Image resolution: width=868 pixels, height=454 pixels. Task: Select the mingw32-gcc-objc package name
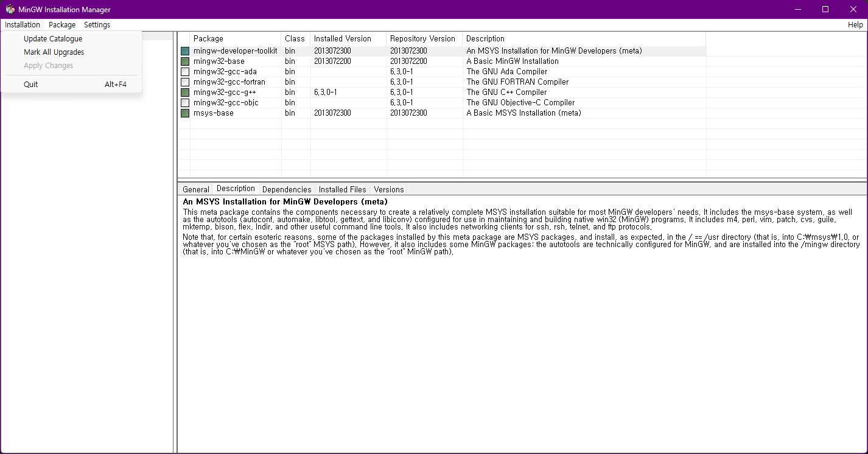pos(226,103)
